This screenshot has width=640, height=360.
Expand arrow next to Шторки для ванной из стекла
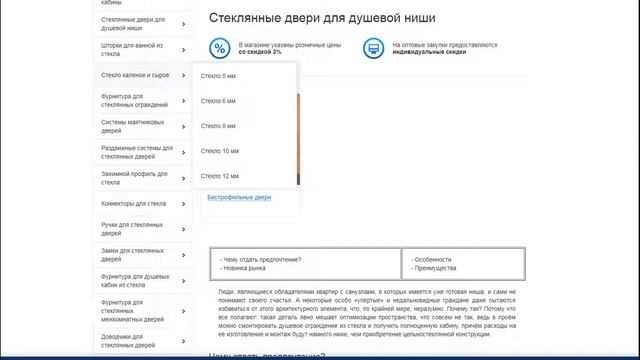(184, 50)
